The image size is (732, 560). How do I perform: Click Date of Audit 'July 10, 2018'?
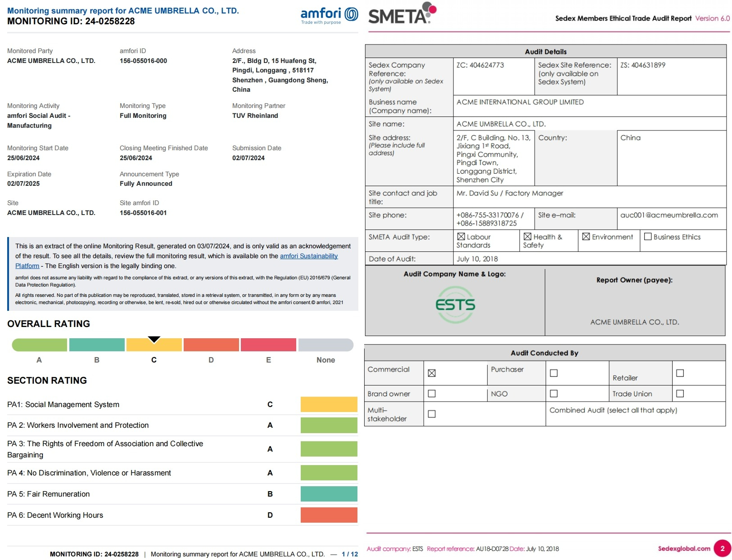[477, 259]
